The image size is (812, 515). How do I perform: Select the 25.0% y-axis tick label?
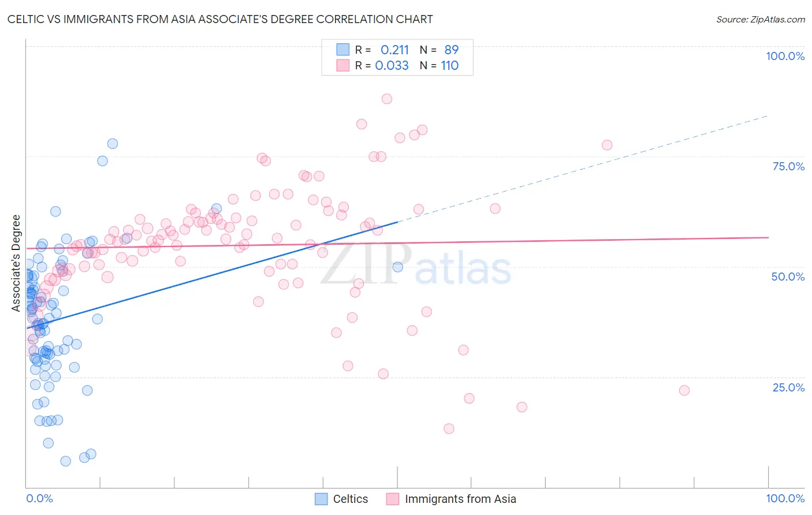click(x=788, y=387)
